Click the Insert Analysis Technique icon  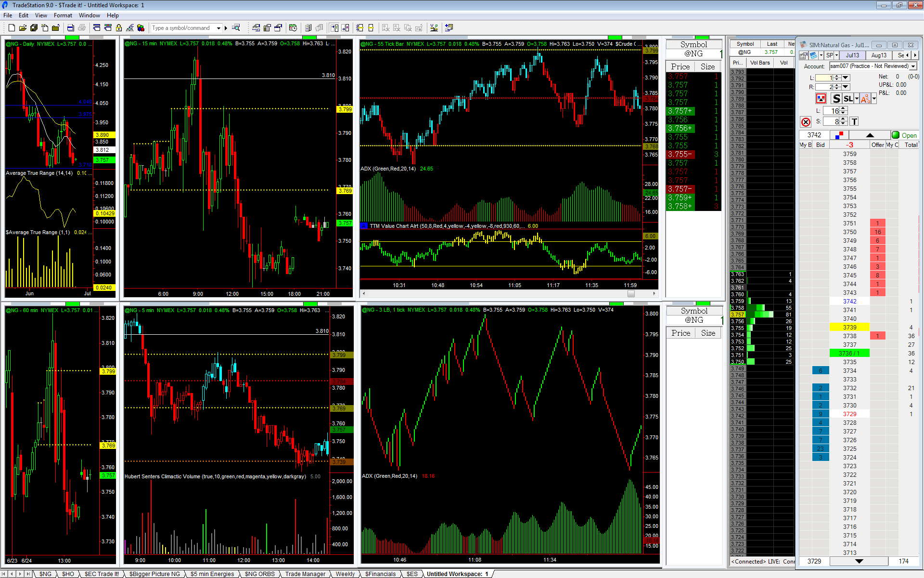pyautogui.click(x=256, y=28)
